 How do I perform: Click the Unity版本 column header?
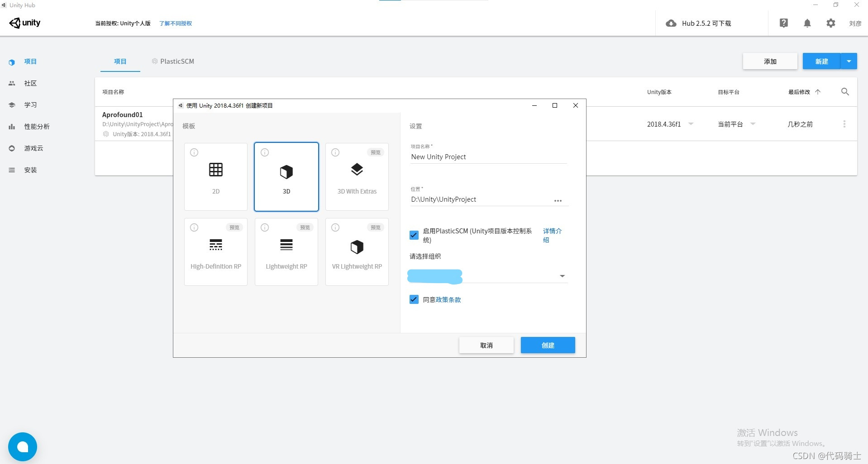coord(659,92)
